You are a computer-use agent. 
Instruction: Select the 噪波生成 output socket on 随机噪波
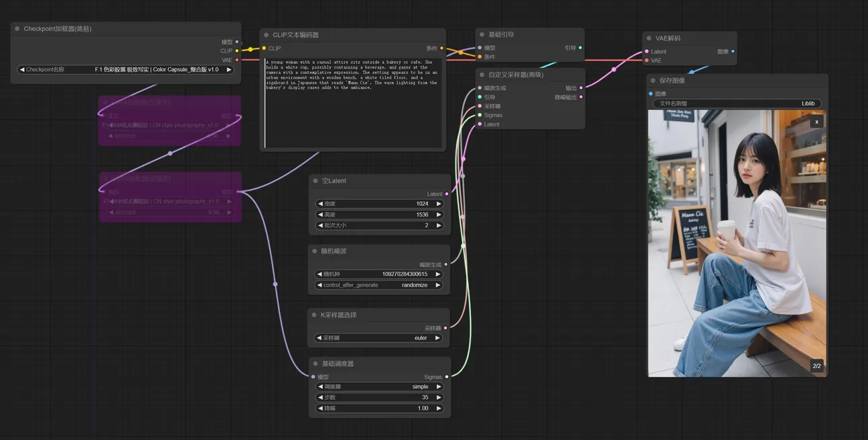446,264
